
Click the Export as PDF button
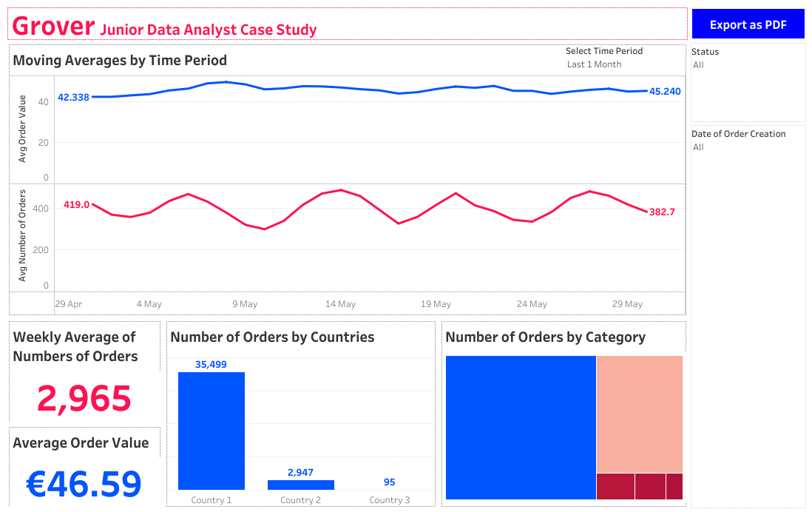pyautogui.click(x=748, y=24)
